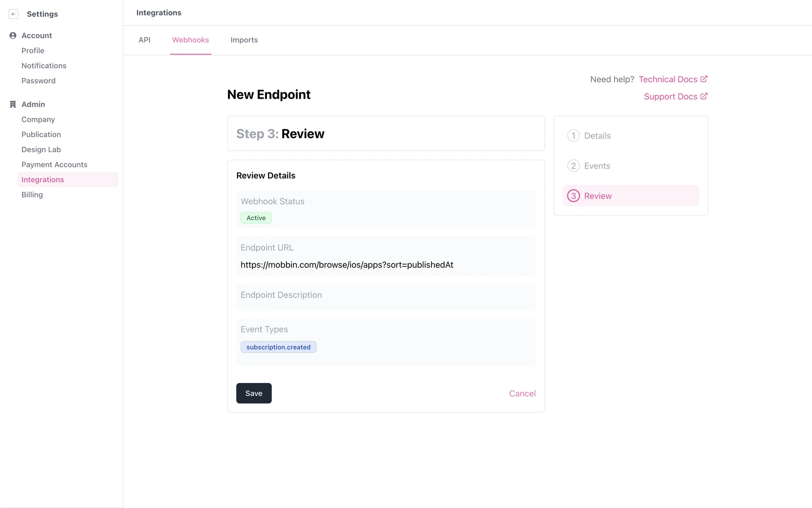
Task: Navigate to Payment Accounts
Action: click(55, 165)
